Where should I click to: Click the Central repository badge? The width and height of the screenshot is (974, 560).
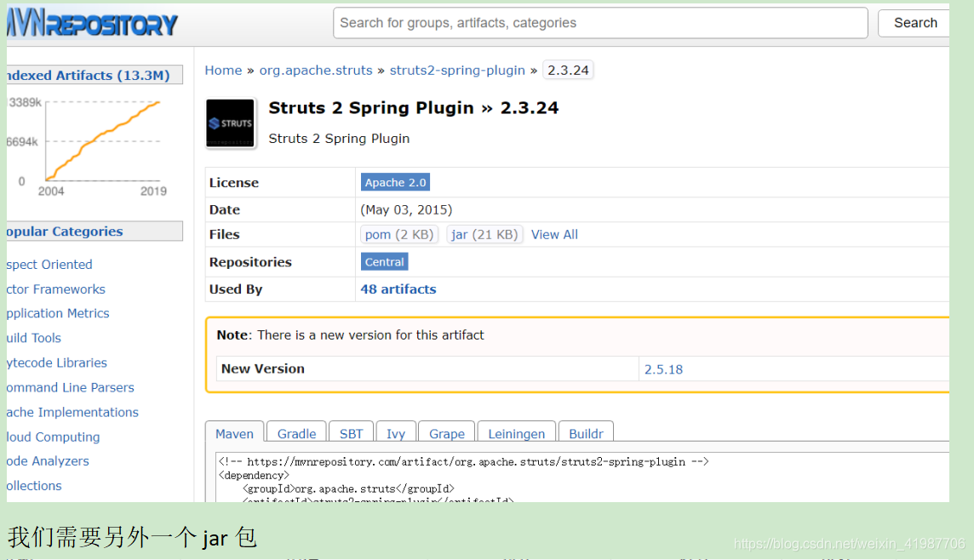click(384, 262)
